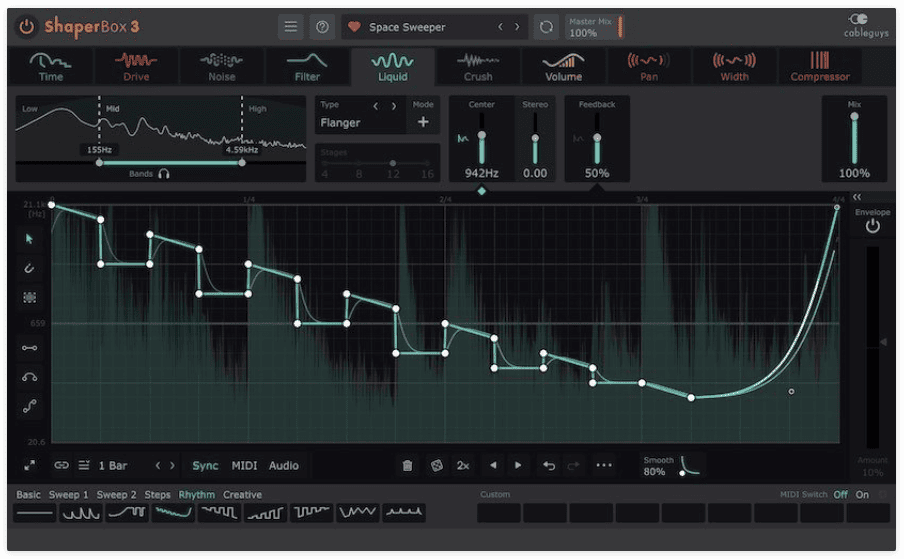Click the expand editor arrows icon
Viewport: 904px width, 559px height.
(x=29, y=466)
